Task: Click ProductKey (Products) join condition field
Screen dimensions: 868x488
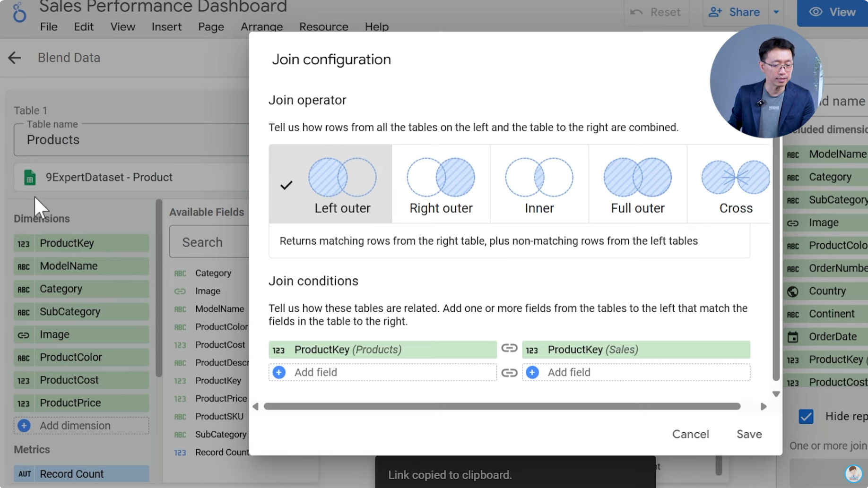Action: pyautogui.click(x=382, y=350)
